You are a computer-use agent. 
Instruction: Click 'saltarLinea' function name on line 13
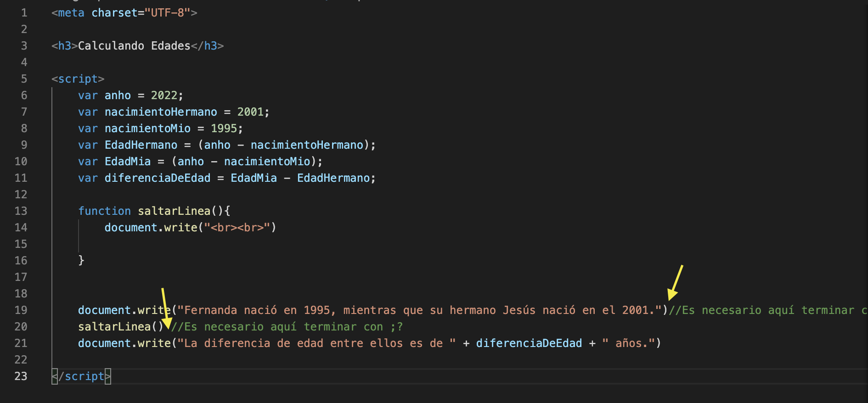[174, 211]
